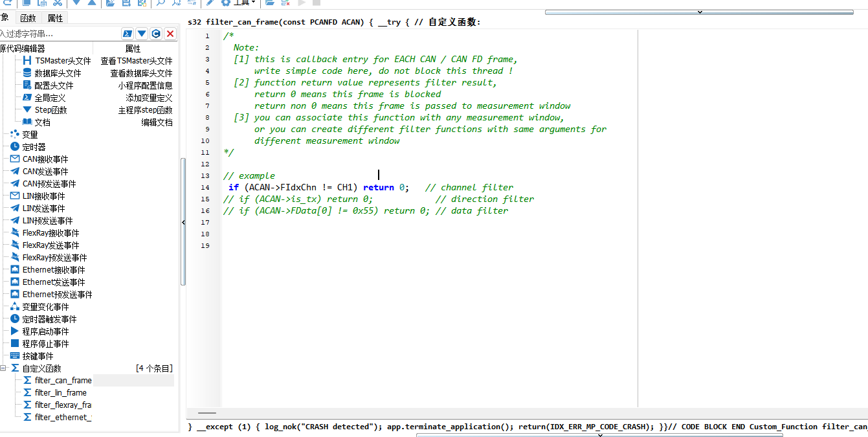Screen dimensions: 868x437
Task: Click the blue sigma script icon beside the filter
Action: pyautogui.click(x=128, y=34)
